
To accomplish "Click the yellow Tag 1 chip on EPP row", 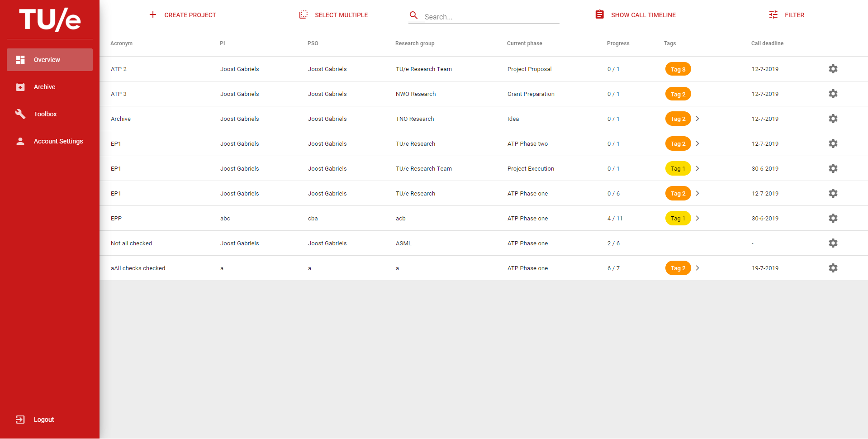I will coord(678,218).
